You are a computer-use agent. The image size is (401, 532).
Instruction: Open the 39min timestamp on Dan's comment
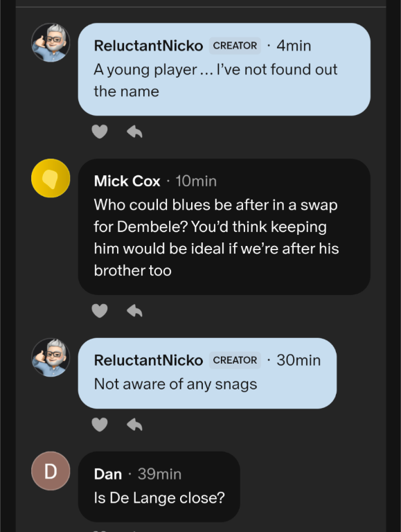[159, 475]
